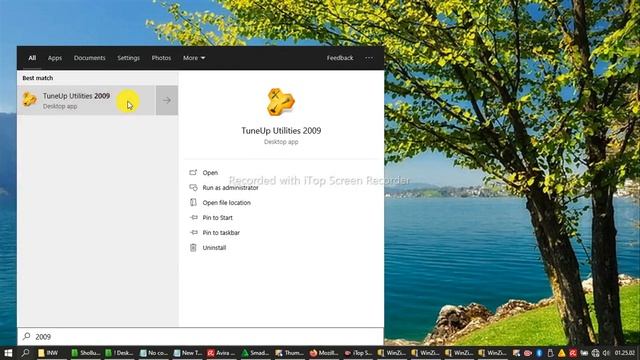Viewport: 640px width, 360px height.
Task: Choose Open file location
Action: coord(227,203)
